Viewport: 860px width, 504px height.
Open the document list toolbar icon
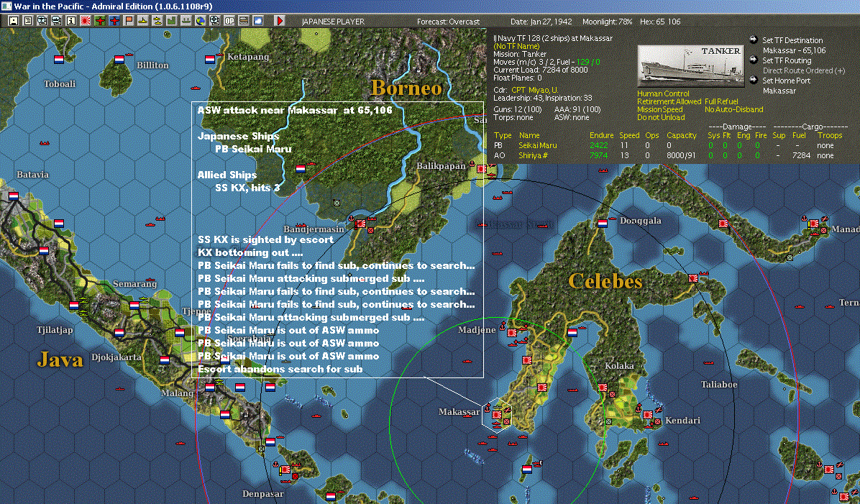pyautogui.click(x=28, y=21)
